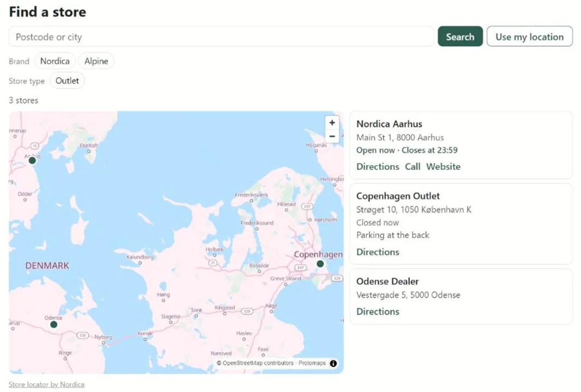The width and height of the screenshot is (581, 392).
Task: Open Nordica Aarhus Website link
Action: click(x=443, y=167)
